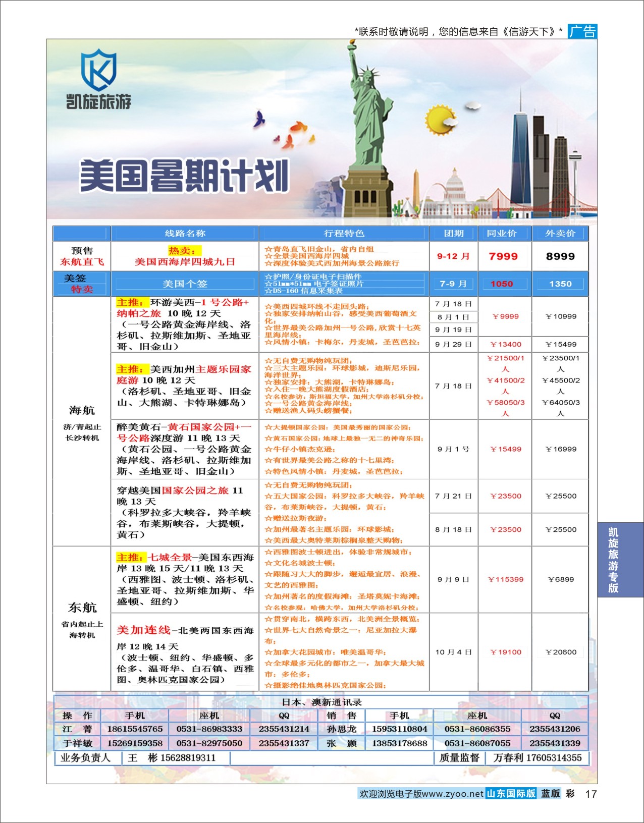Click the '9-12 月' date cell
Image resolution: width=644 pixels, height=823 pixels.
(x=453, y=256)
